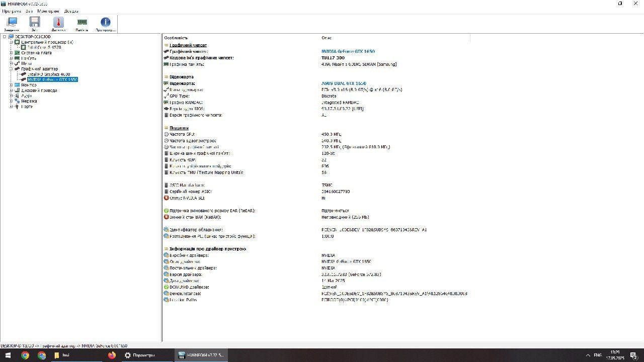Expand the Шина tree branch
This screenshot has height=362, width=644.
click(x=11, y=63)
